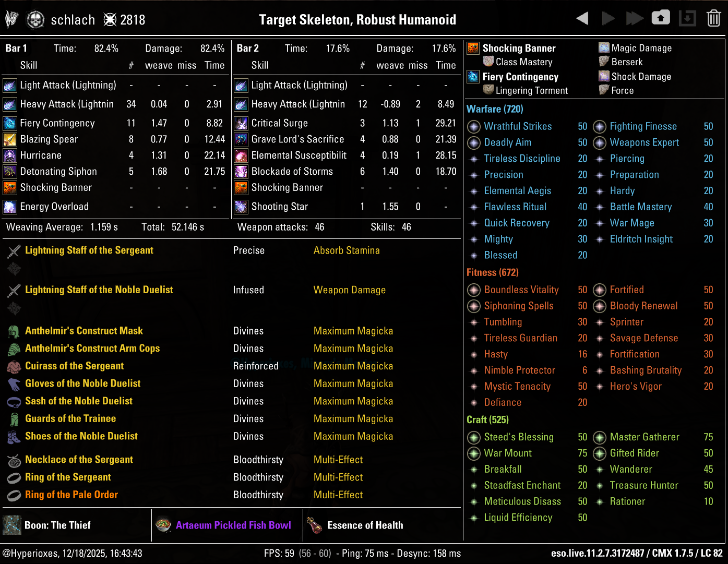This screenshot has width=728, height=564.
Task: Click the Shocking Banner buff icon
Action: point(473,48)
